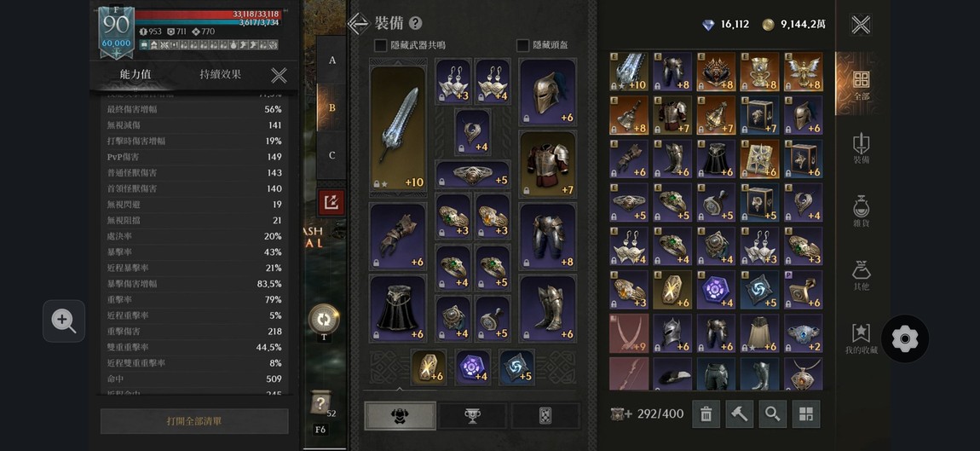Click the inventory search magnifier icon

click(x=773, y=414)
